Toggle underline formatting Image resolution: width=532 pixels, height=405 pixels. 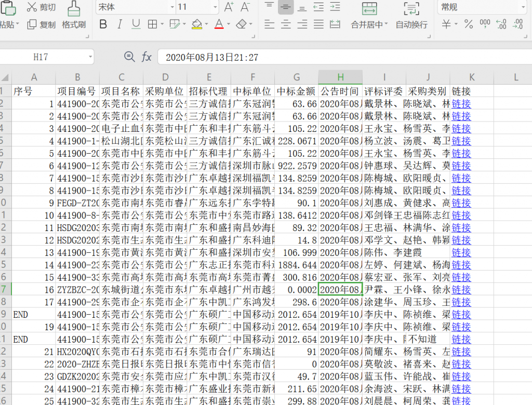pos(136,24)
